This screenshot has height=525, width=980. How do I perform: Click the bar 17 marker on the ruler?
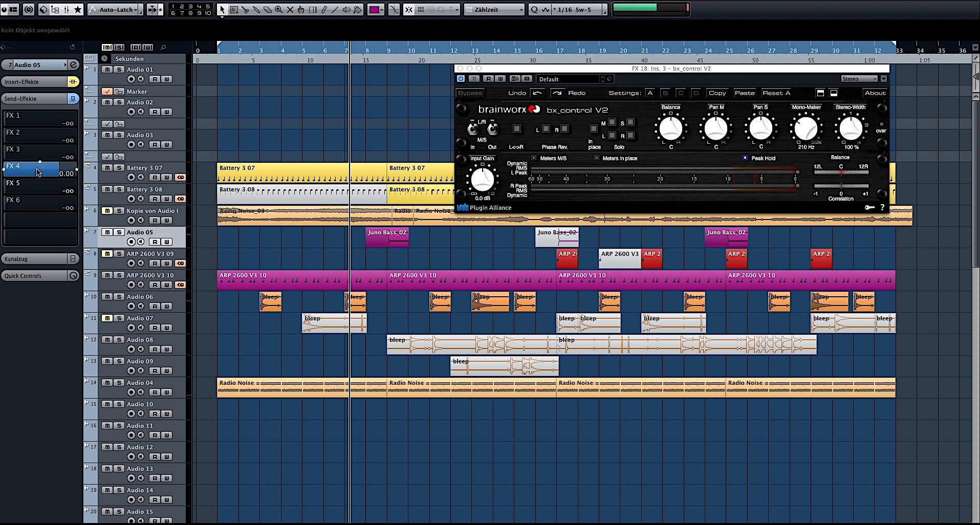point(560,50)
